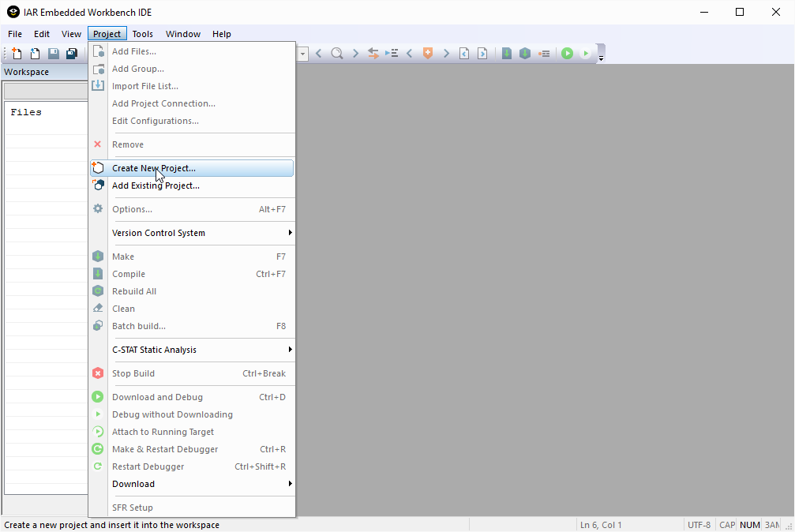Click the NUM indicator in status bar

pyautogui.click(x=750, y=525)
